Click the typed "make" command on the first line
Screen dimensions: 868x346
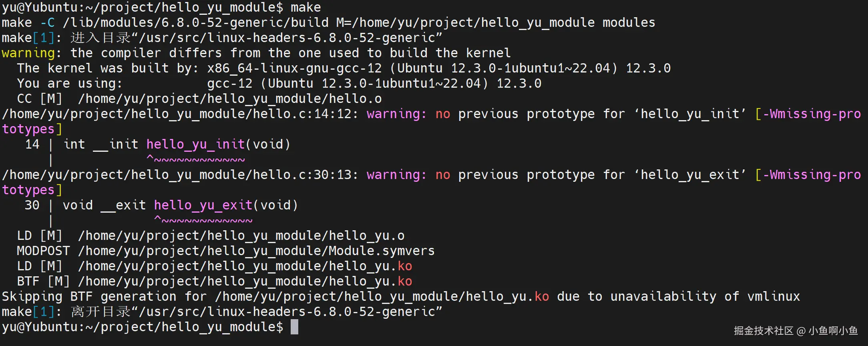click(305, 7)
